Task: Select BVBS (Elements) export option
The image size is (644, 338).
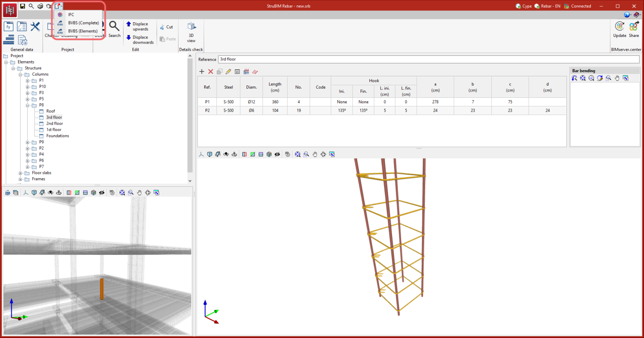Action: point(78,31)
